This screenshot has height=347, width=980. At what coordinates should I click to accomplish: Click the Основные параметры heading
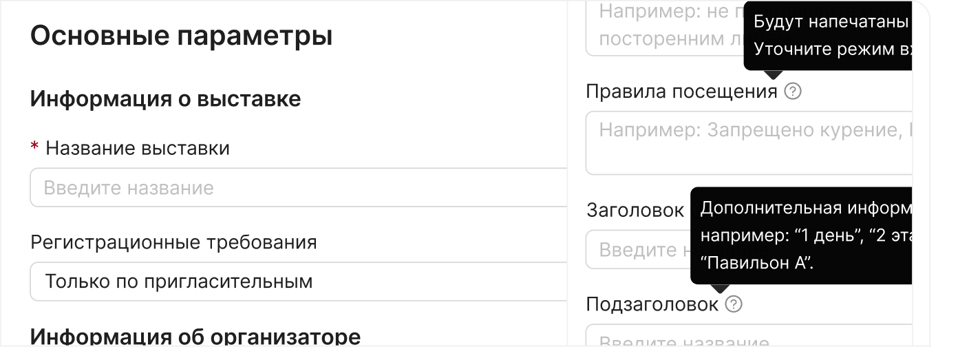tap(182, 36)
